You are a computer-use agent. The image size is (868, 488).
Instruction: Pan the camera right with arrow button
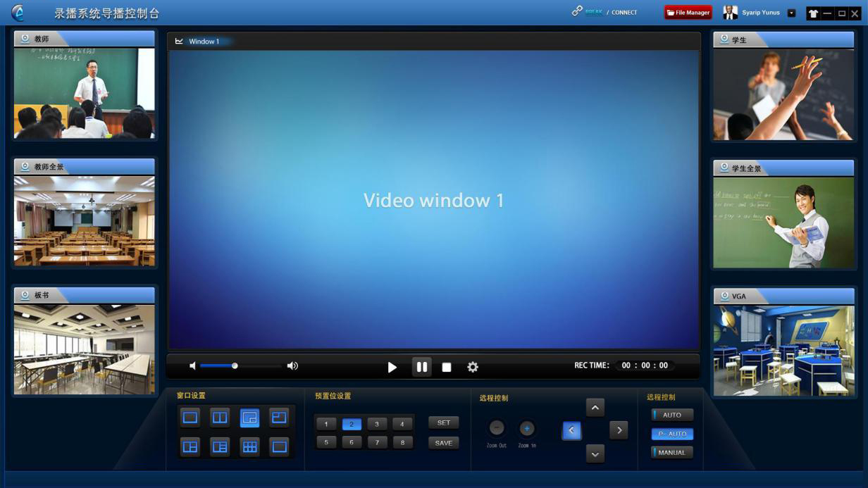pyautogui.click(x=619, y=430)
